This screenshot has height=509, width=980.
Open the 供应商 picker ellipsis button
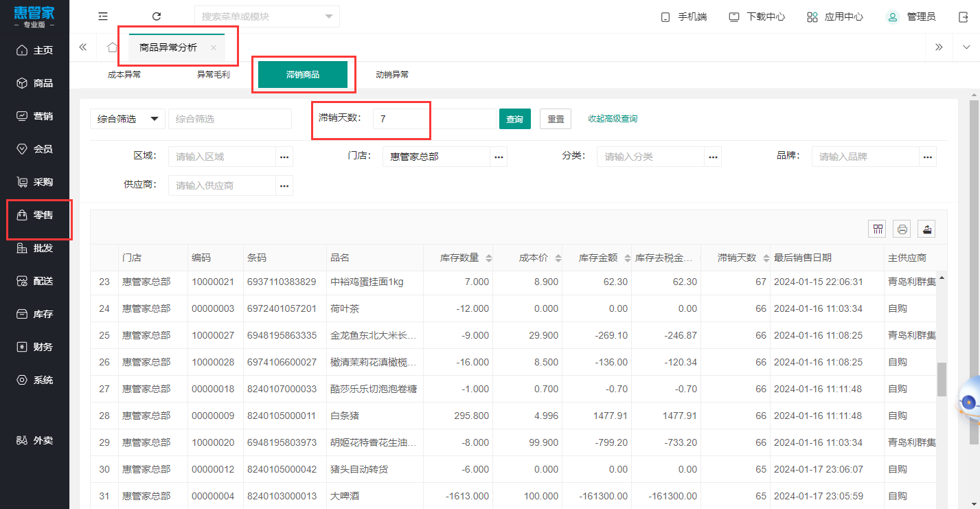(284, 185)
